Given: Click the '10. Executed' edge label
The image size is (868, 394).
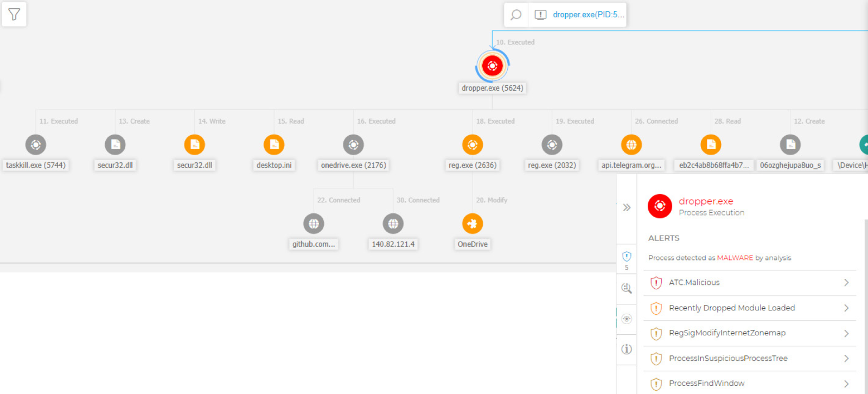Looking at the screenshot, I should [x=515, y=42].
